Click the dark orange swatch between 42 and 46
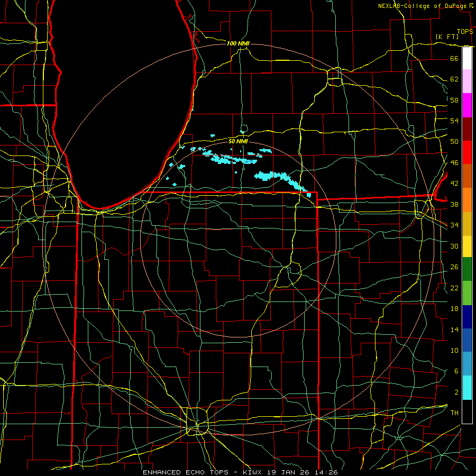 pyautogui.click(x=467, y=176)
